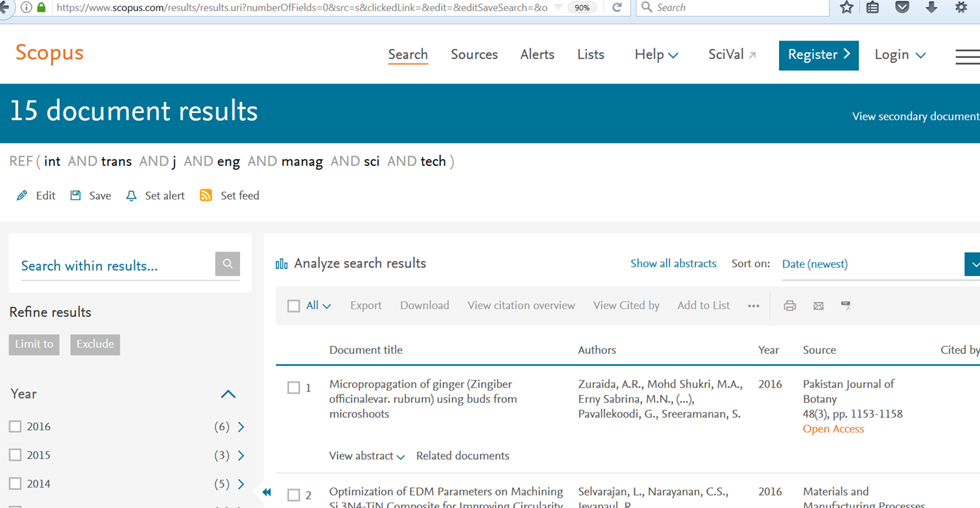
Task: Click the print icon in results toolbar
Action: coord(789,306)
